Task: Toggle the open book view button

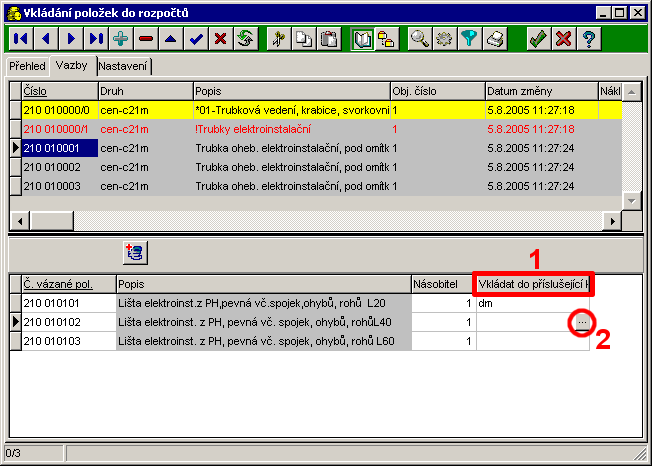Action: 363,39
